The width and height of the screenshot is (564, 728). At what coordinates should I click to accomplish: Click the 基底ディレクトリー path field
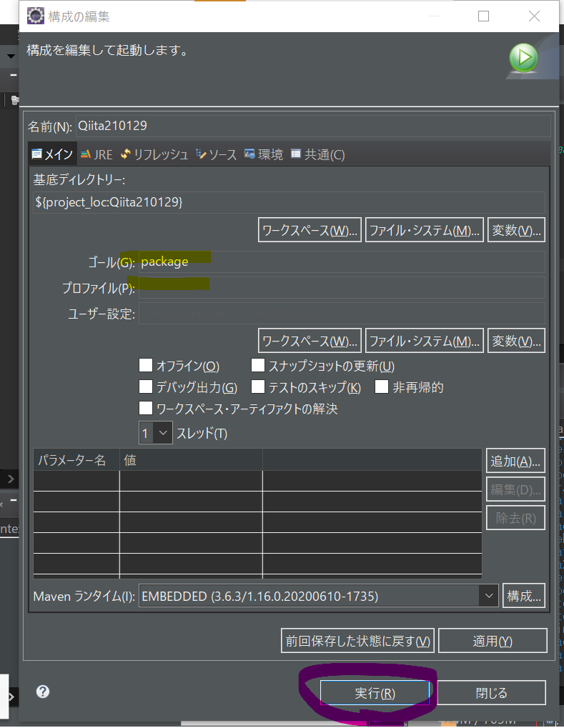tap(289, 202)
